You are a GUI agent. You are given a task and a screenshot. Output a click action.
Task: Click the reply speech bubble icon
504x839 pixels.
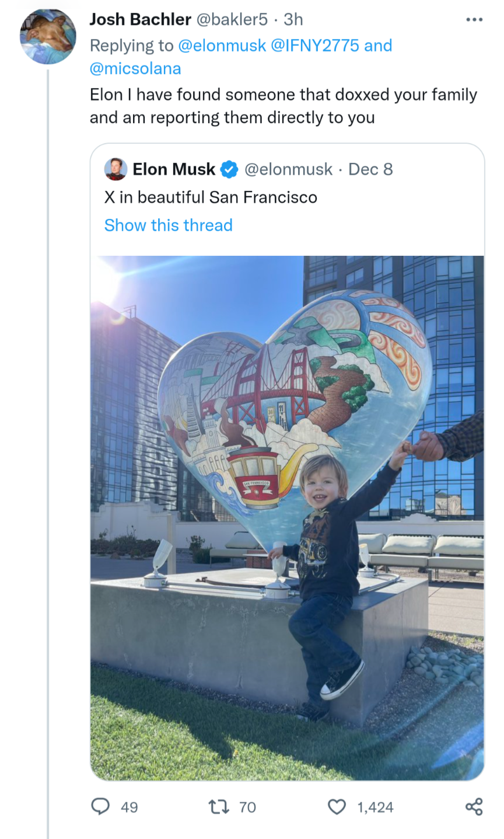pyautogui.click(x=101, y=806)
